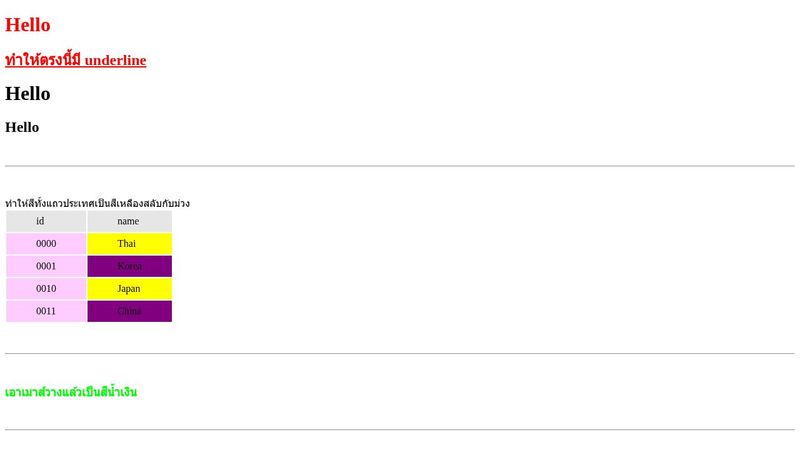Viewport: 800px width, 450px height.
Task: Click the 0001 id cell
Action: [46, 266]
